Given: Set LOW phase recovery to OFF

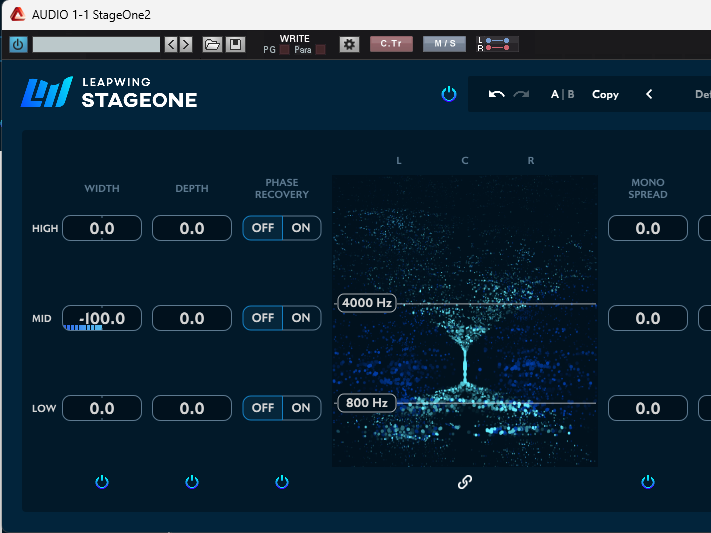Looking at the screenshot, I should pyautogui.click(x=263, y=408).
